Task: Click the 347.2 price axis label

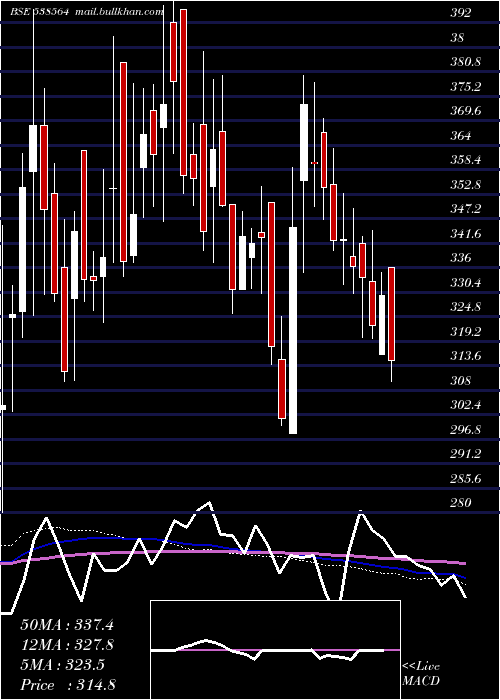Action: pyautogui.click(x=465, y=209)
